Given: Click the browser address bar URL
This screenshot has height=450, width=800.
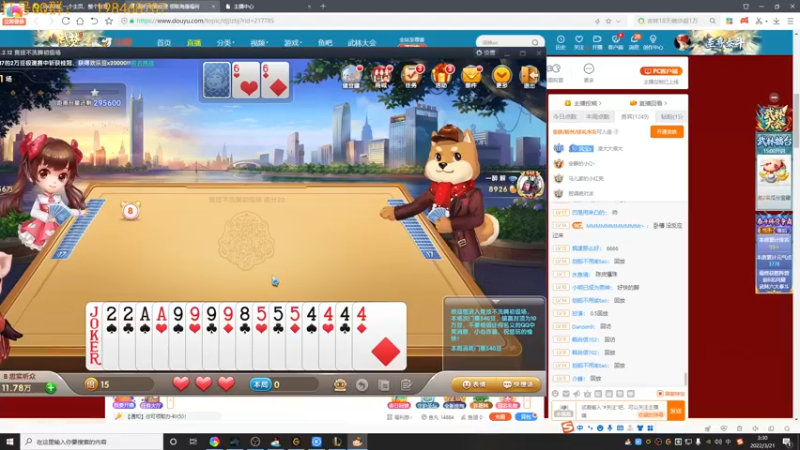Looking at the screenshot, I should click(x=205, y=21).
